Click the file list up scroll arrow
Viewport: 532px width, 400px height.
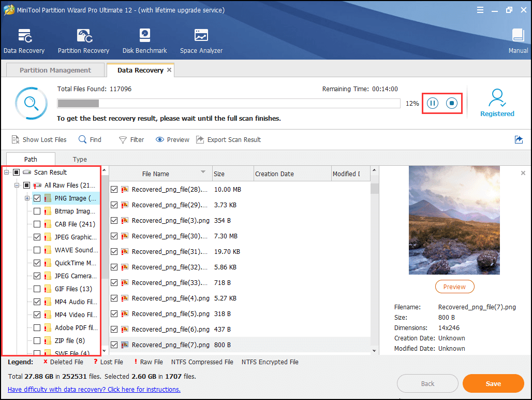pos(374,170)
